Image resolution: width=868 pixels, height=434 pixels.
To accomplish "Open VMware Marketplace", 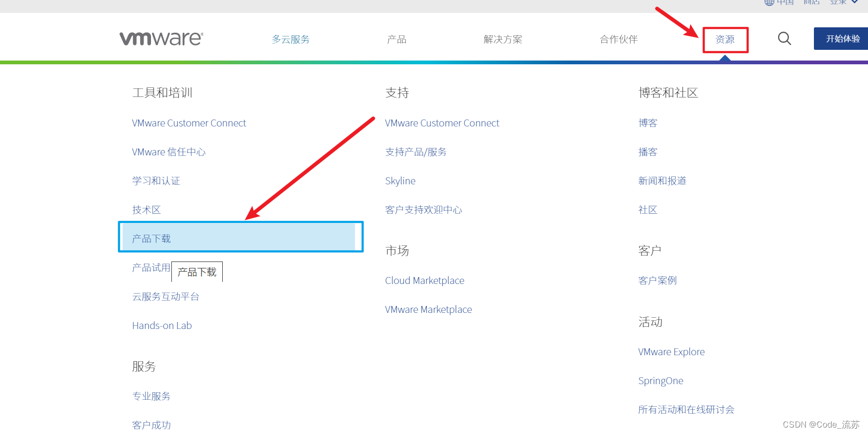I will (428, 310).
